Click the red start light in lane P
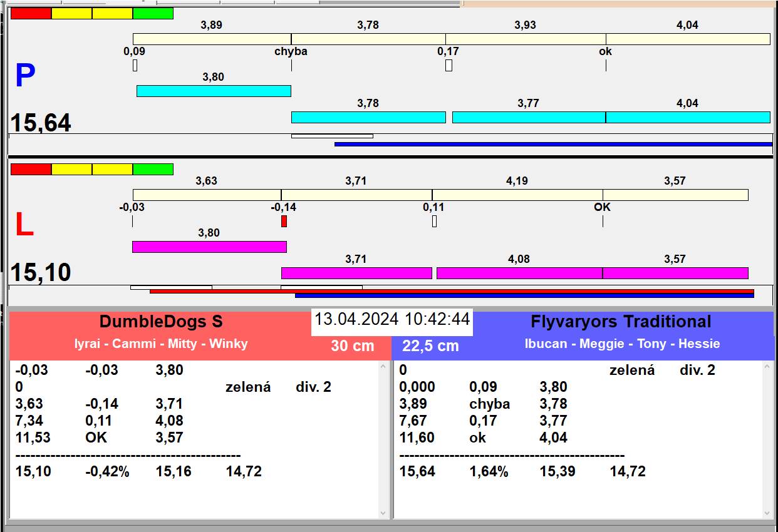 pos(31,14)
